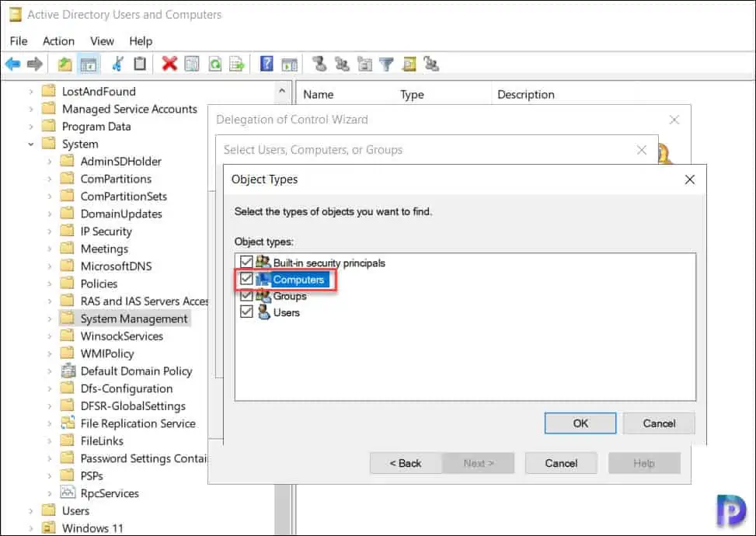Expand the LostAndFound tree node

coord(31,91)
